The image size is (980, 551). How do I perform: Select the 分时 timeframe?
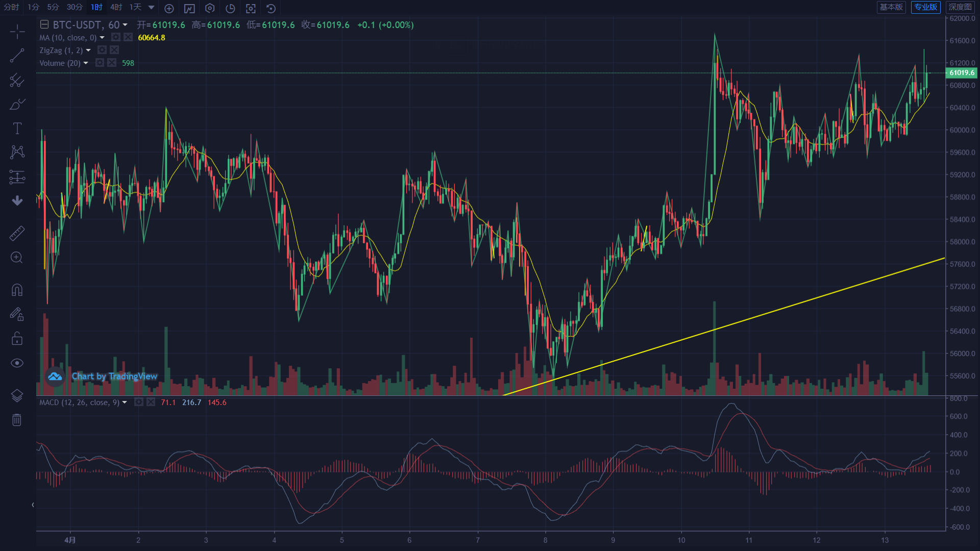12,7
